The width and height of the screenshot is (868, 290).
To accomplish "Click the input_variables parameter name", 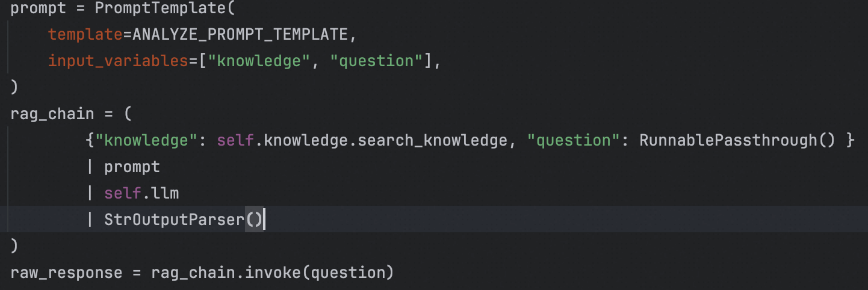I will coord(118,61).
